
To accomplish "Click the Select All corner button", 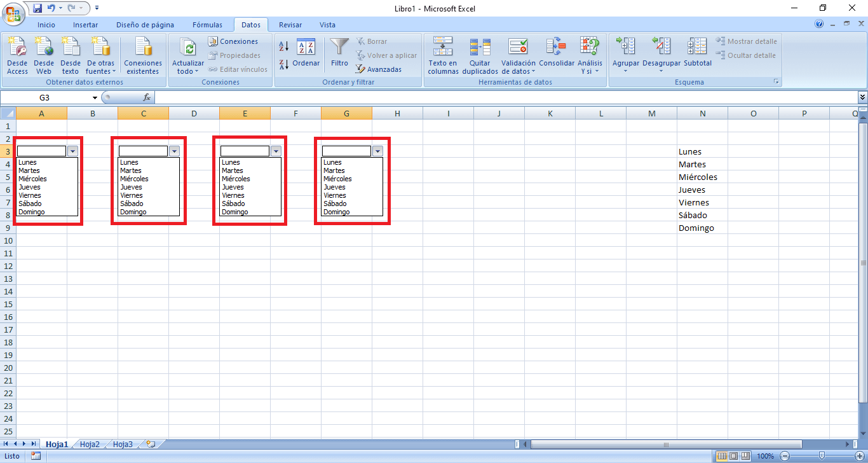I will tap(8, 113).
